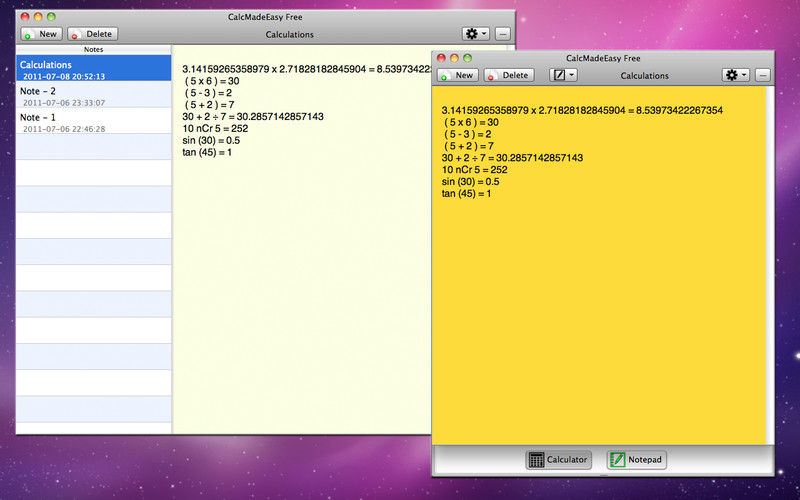Image resolution: width=800 pixels, height=500 pixels.
Task: Open gear settings menu in back window
Action: [475, 34]
